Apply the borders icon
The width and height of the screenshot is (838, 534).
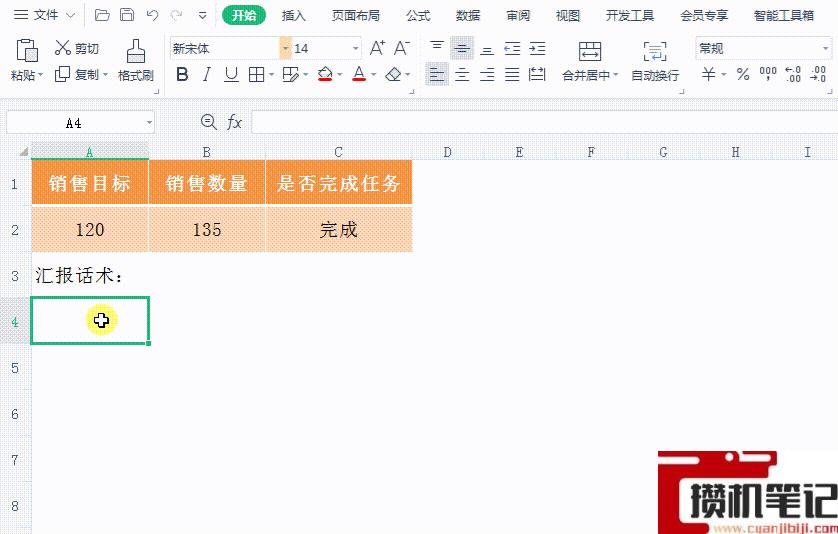coord(257,74)
